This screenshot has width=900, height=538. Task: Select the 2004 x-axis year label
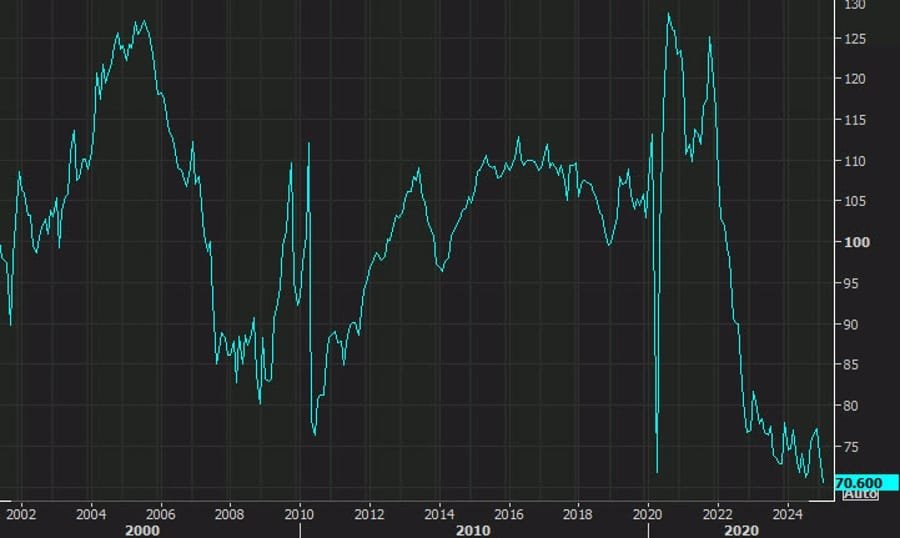click(x=91, y=514)
